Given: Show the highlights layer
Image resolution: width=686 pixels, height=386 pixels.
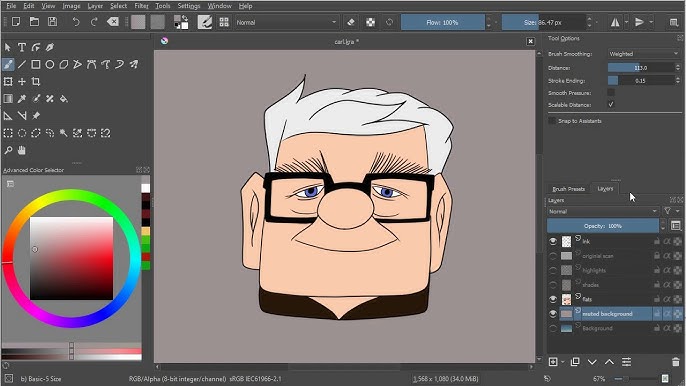Looking at the screenshot, I should (x=553, y=270).
